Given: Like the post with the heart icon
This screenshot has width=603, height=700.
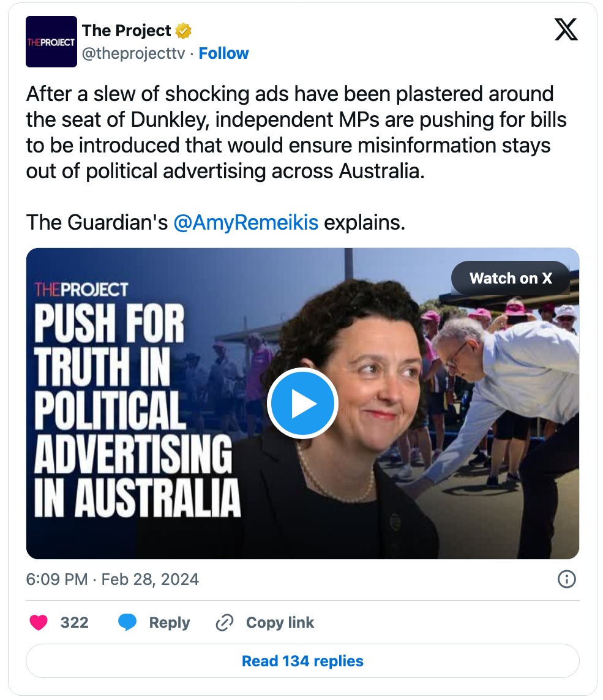Looking at the screenshot, I should click(x=39, y=623).
